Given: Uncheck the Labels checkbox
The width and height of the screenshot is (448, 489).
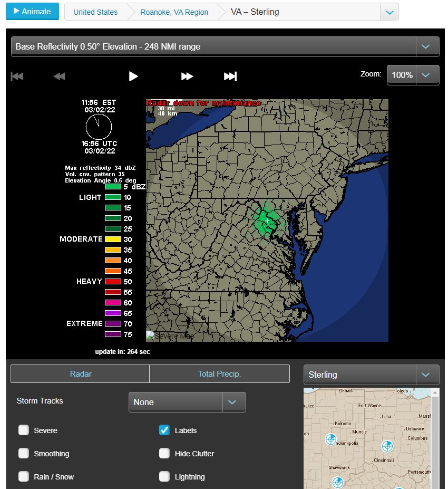Looking at the screenshot, I should tap(164, 430).
